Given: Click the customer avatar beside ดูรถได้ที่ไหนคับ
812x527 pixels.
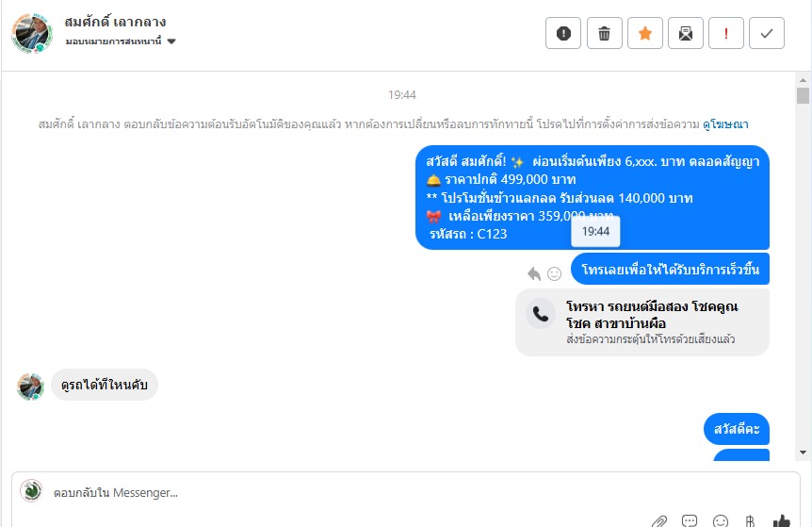Looking at the screenshot, I should click(x=30, y=387).
